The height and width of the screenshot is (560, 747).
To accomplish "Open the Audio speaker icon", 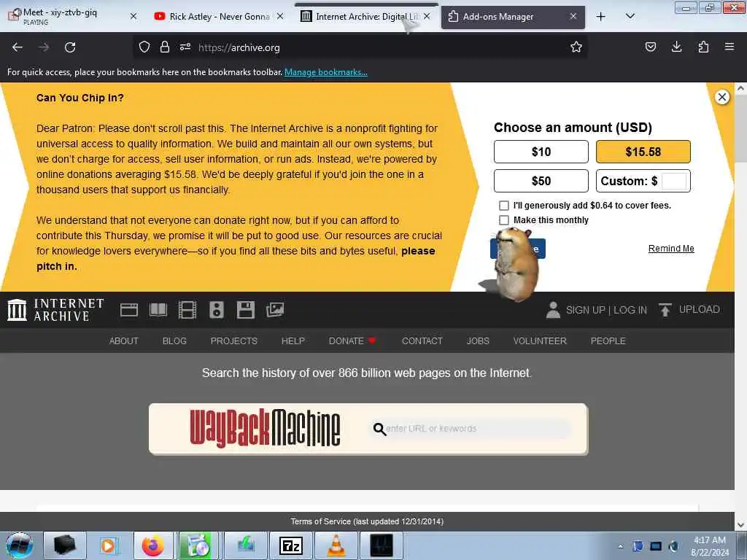I will click(216, 310).
